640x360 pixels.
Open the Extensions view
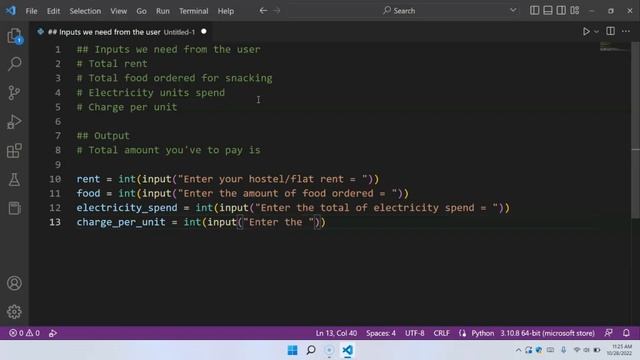click(x=14, y=151)
